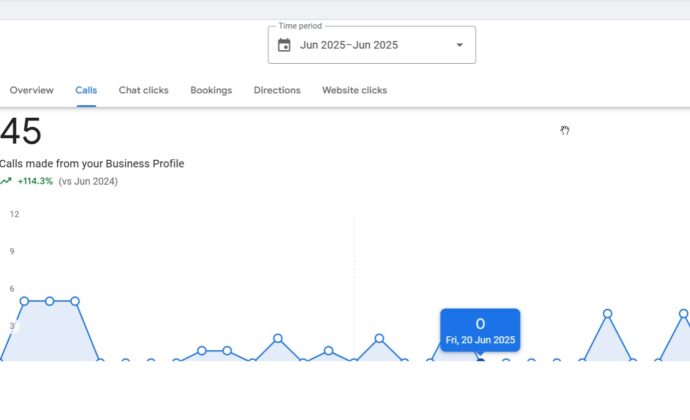Click the third data point of the plateau
690x420 pixels.
coord(75,301)
